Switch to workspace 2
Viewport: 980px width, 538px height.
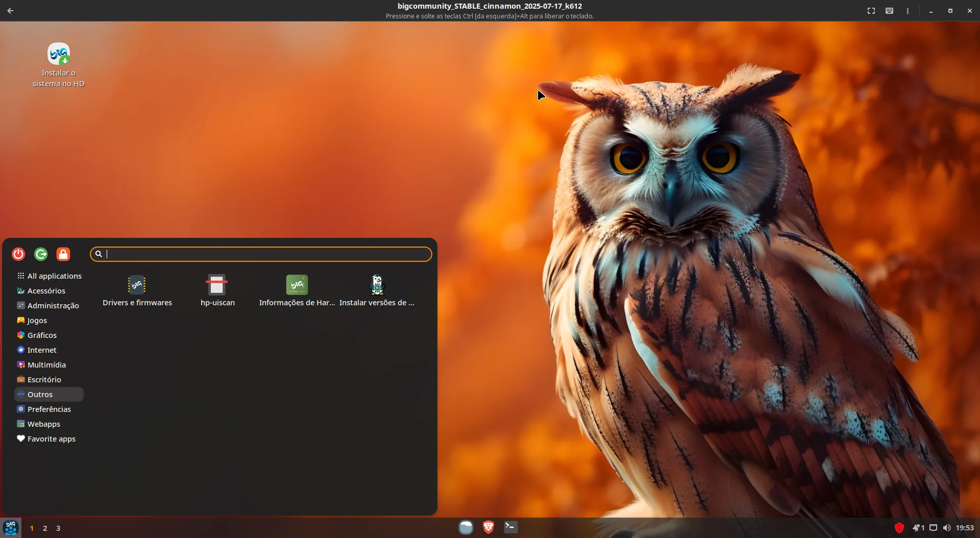click(45, 528)
